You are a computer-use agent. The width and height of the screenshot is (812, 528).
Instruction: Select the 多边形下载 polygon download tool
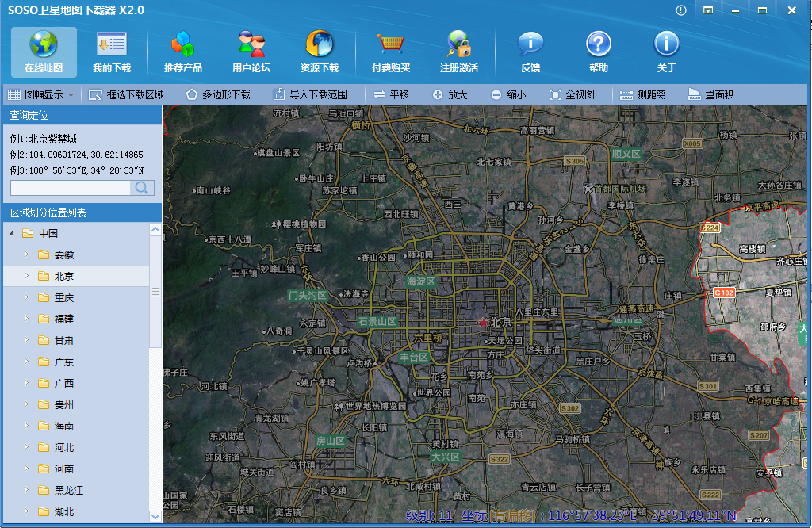(x=218, y=94)
